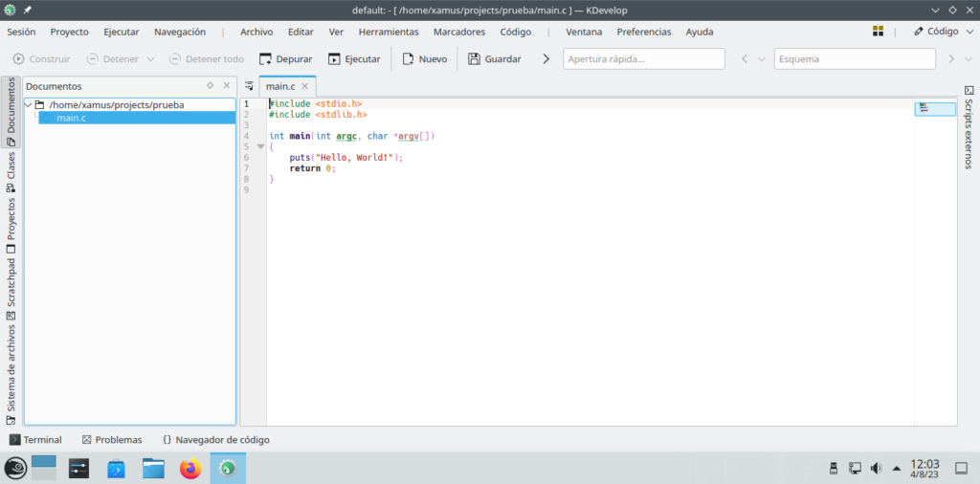
Task: Click the Detener todo button
Action: coord(207,58)
